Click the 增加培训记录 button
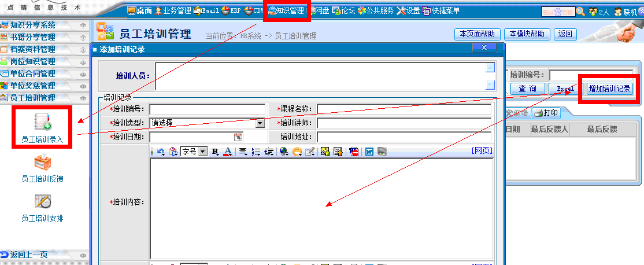This screenshot has height=265, width=644. 609,89
